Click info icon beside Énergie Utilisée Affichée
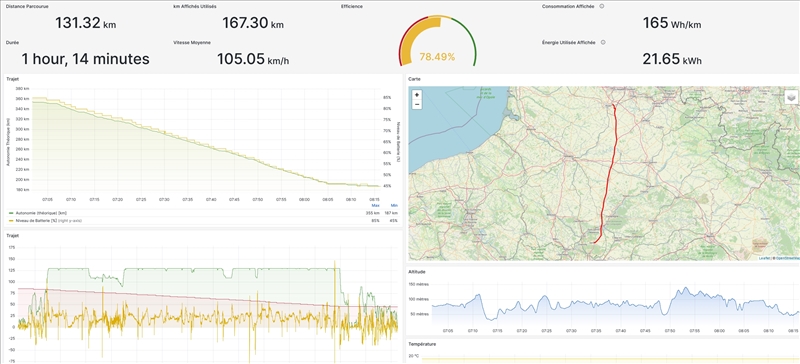 click(x=603, y=42)
